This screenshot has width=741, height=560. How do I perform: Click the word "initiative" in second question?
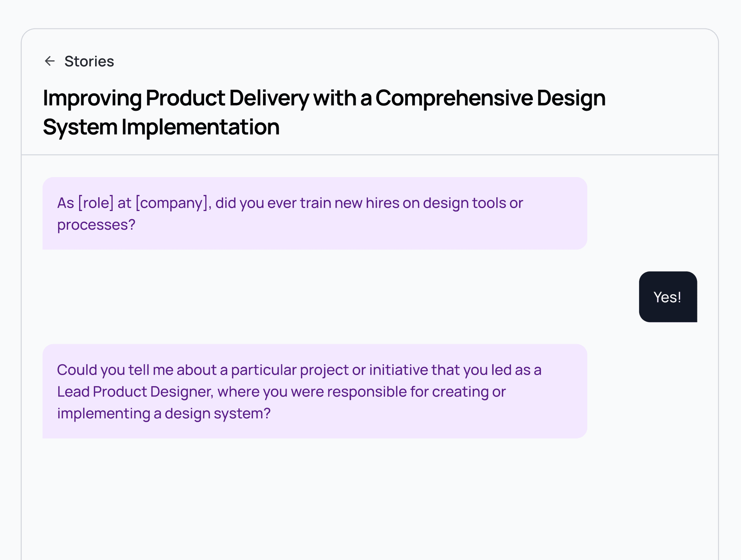398,370
